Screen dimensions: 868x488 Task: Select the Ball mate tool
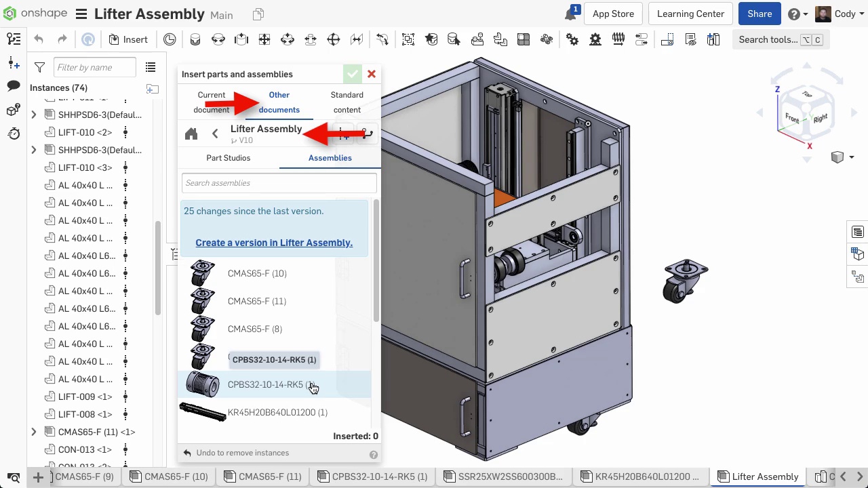334,39
